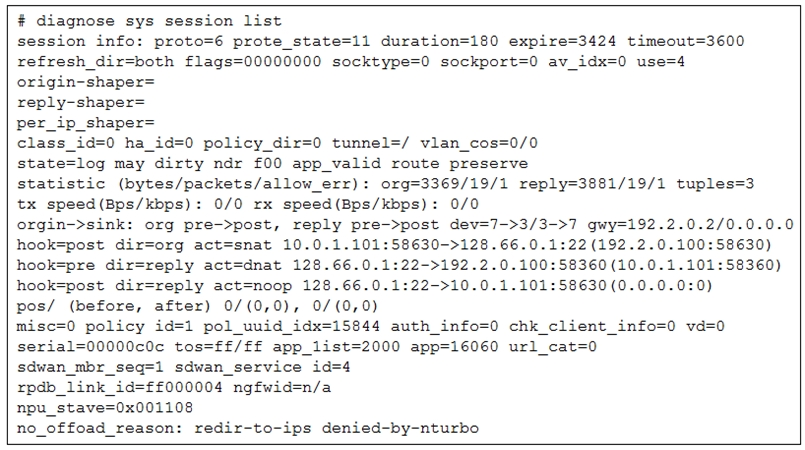The width and height of the screenshot is (805, 450).
Task: Click the 'serial=00000c0c' value
Action: (80, 348)
